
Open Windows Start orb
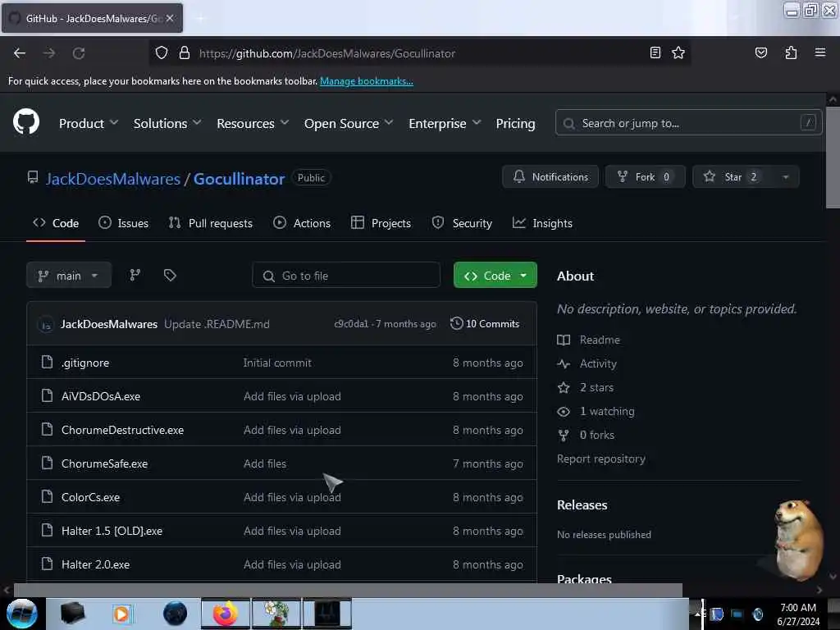(x=22, y=614)
